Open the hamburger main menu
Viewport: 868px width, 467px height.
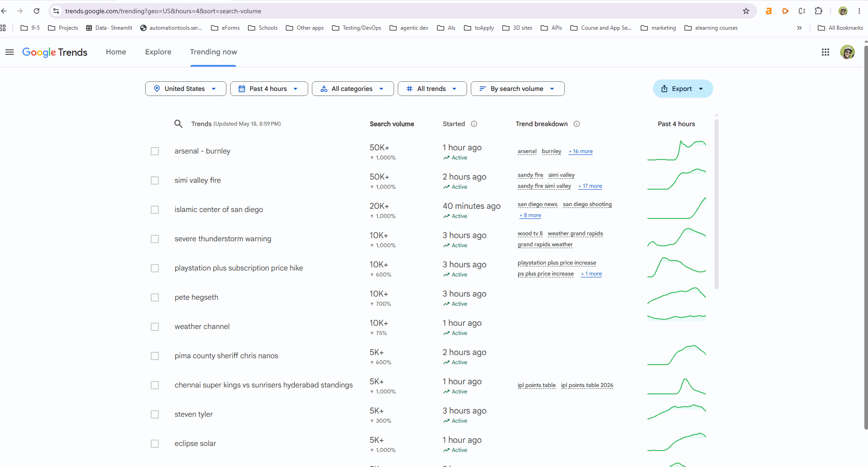click(9, 52)
